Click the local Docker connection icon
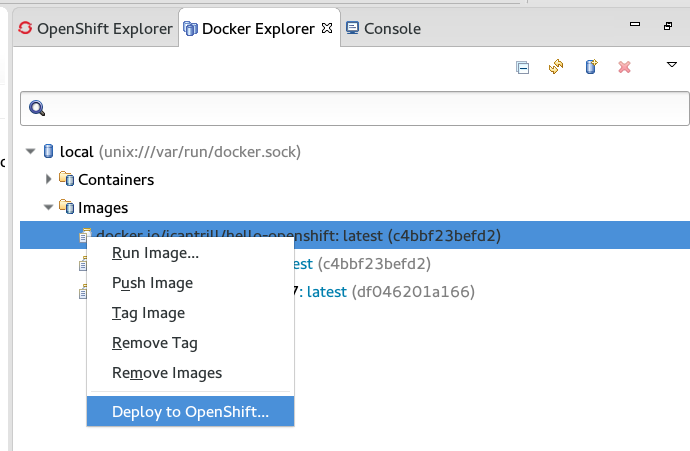Image resolution: width=690 pixels, height=451 pixels. pyautogui.click(x=48, y=152)
